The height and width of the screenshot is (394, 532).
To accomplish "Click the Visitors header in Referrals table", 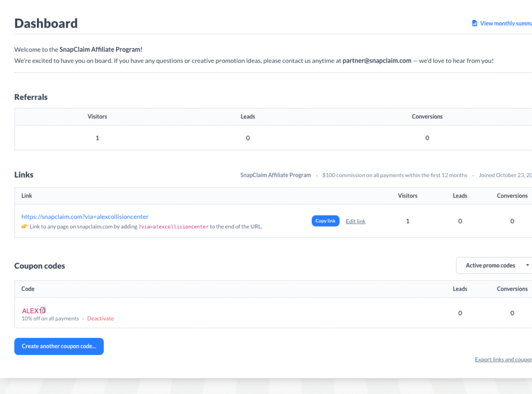I will point(97,117).
